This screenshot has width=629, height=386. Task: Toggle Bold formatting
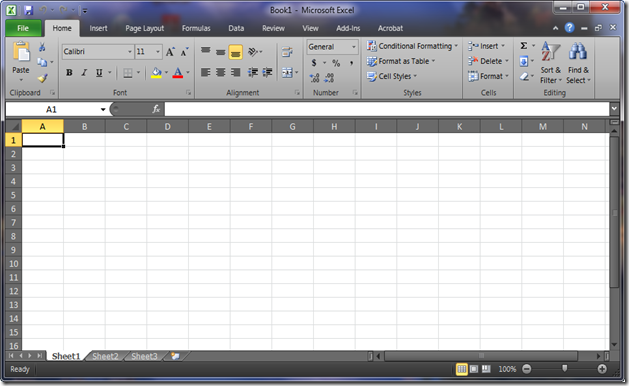pyautogui.click(x=69, y=73)
